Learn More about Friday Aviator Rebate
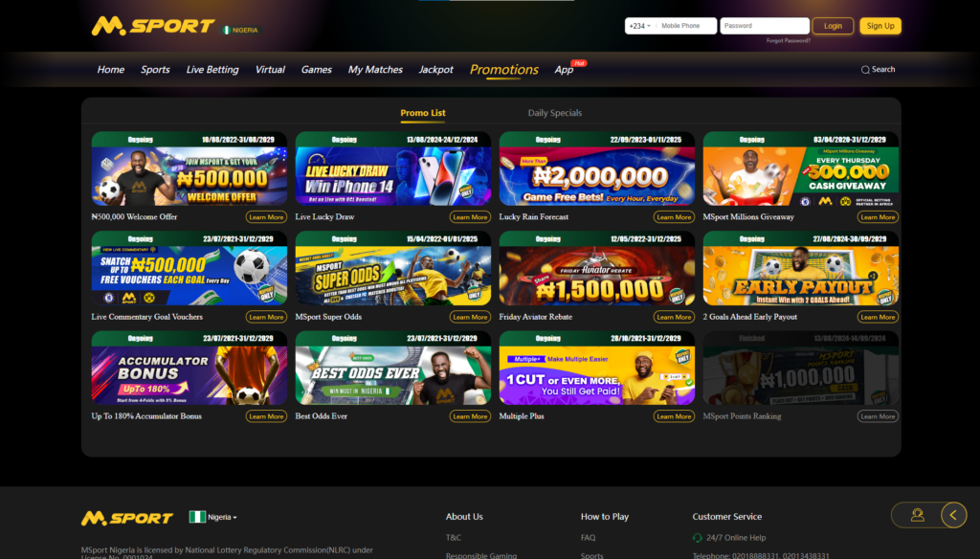 (x=674, y=317)
